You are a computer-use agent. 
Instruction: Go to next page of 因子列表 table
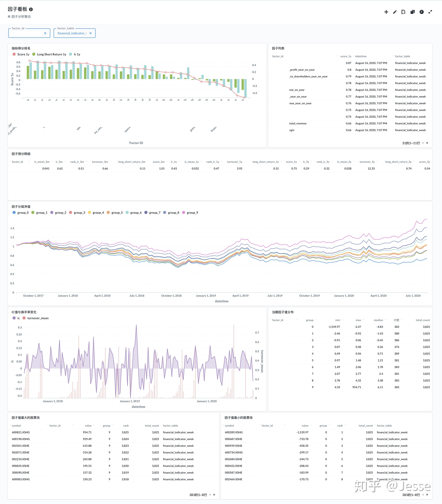[427, 143]
